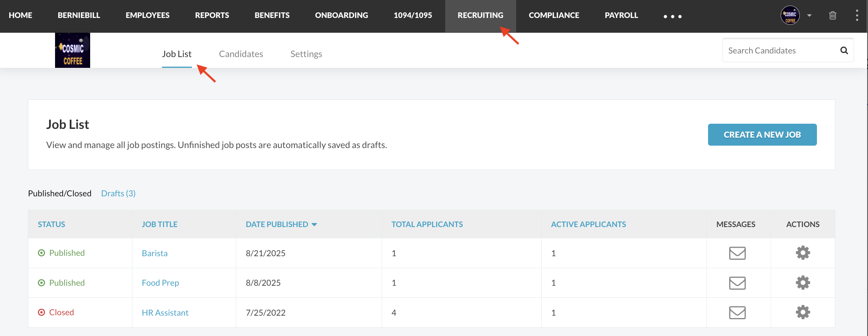The image size is (868, 336).
Task: Click the Search Candidates input field
Action: (781, 50)
